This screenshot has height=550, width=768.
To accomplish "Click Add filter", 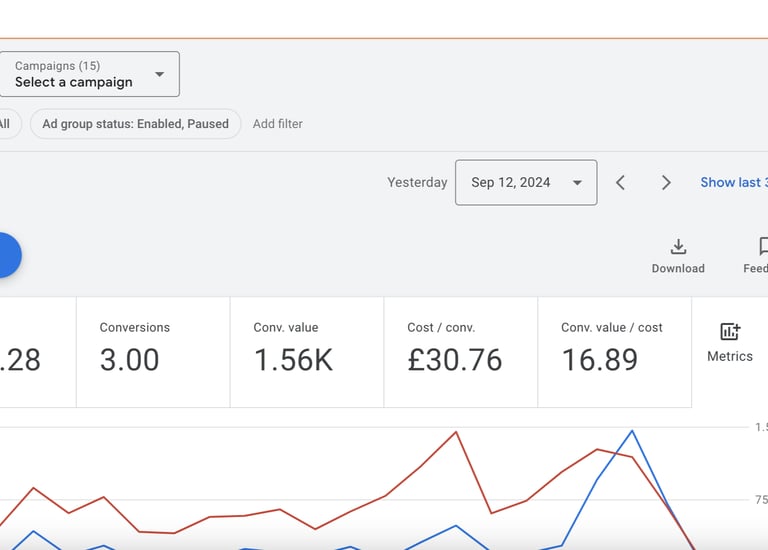I will [x=278, y=124].
